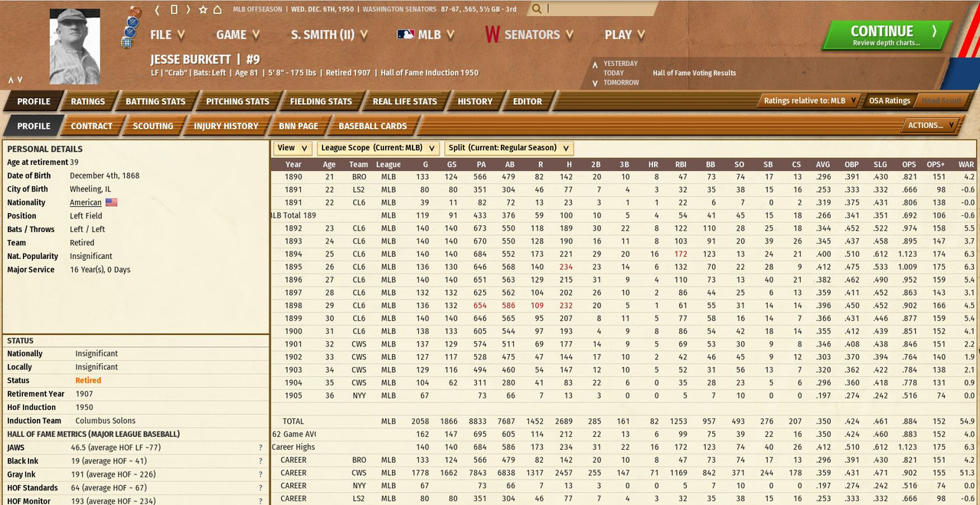
Task: Switch to Head Scout ratings
Action: point(941,100)
